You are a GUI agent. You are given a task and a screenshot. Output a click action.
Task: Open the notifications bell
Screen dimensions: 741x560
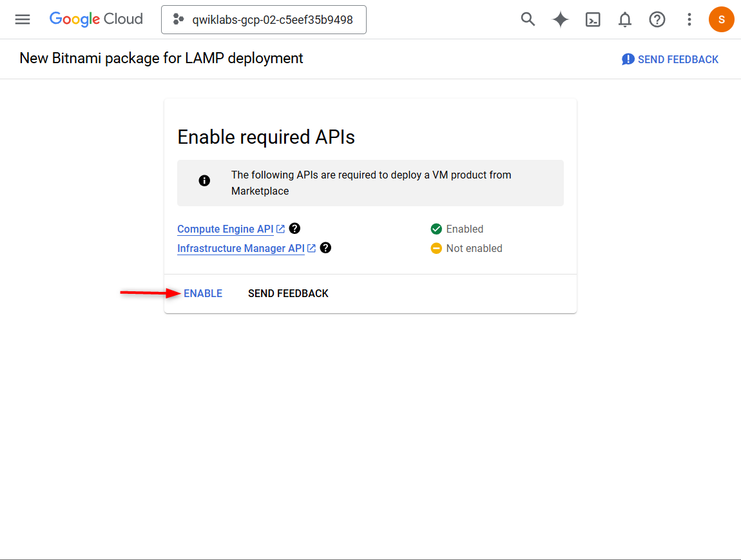pyautogui.click(x=625, y=19)
